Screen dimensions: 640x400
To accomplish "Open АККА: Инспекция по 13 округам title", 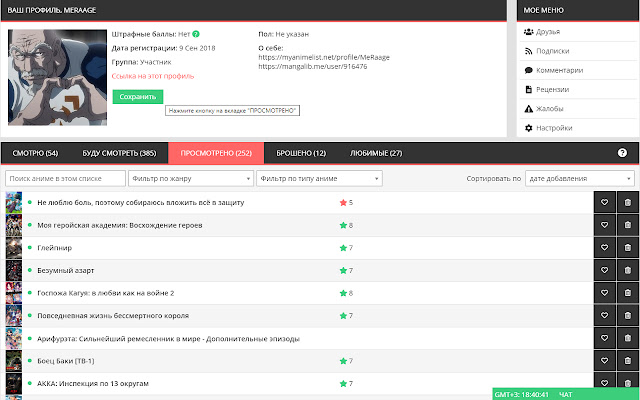I will [93, 384].
